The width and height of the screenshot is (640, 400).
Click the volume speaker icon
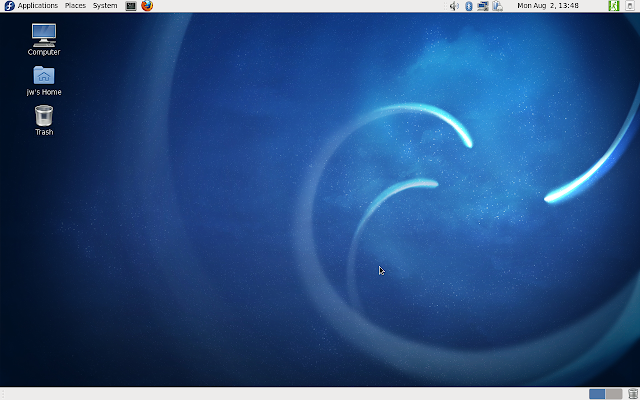pyautogui.click(x=454, y=6)
